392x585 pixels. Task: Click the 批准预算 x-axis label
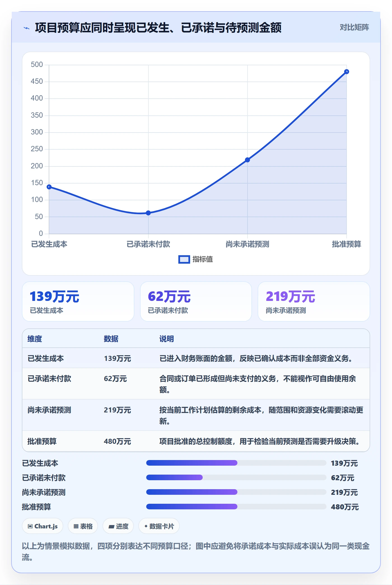[347, 244]
